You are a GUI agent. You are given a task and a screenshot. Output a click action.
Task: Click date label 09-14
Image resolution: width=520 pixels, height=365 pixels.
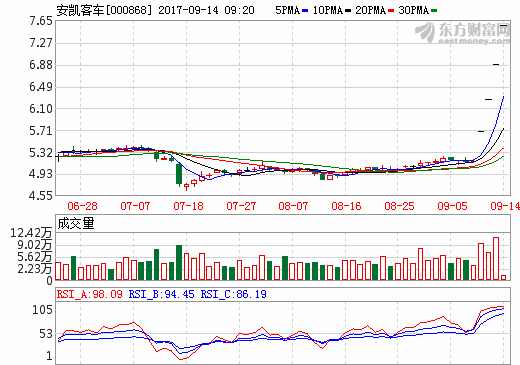pyautogui.click(x=505, y=206)
